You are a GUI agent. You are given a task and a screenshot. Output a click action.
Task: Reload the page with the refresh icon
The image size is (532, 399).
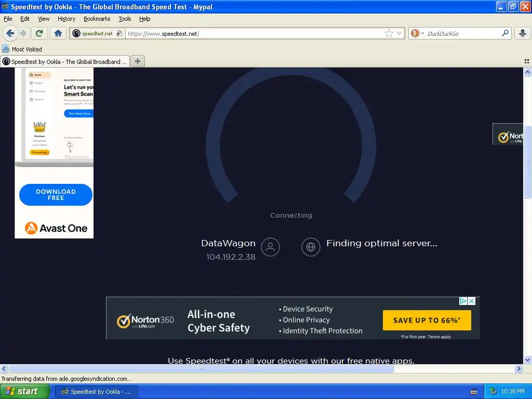coord(39,33)
